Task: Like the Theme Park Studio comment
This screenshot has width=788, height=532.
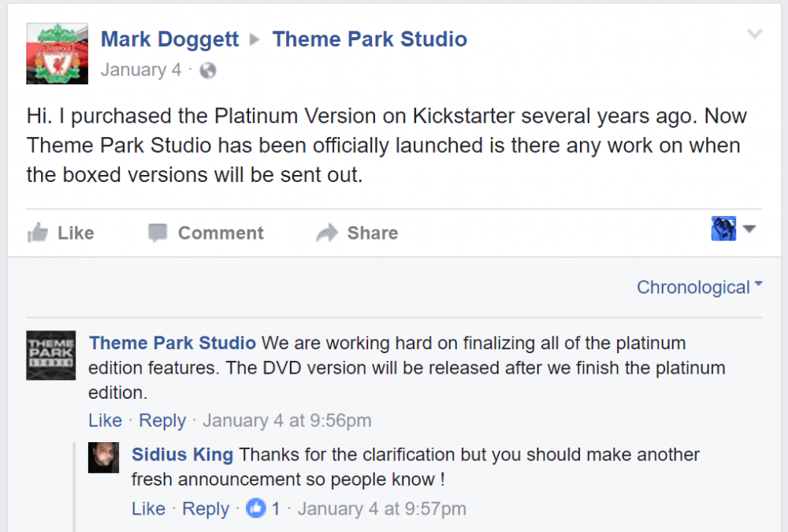Action: point(105,421)
